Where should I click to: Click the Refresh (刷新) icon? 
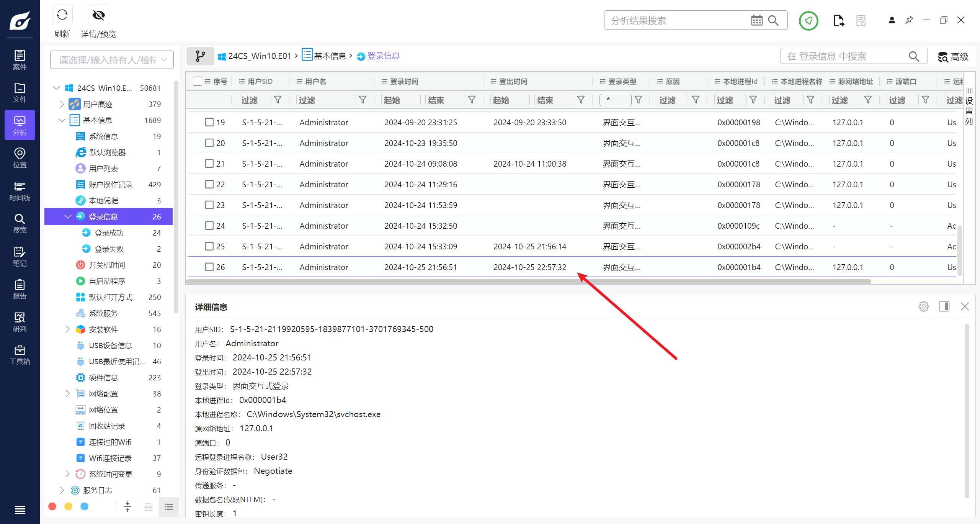(x=62, y=15)
